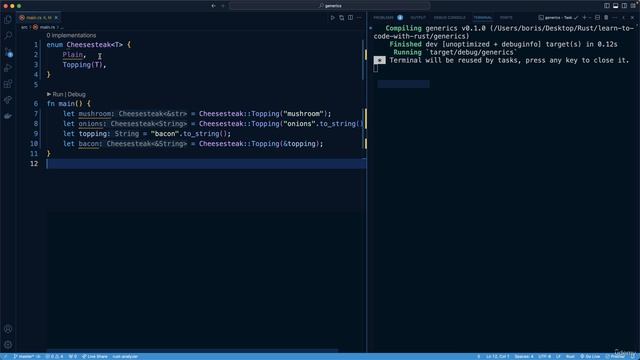Go back using the navigation arrow
This screenshot has height=360, width=640.
pos(213,6)
